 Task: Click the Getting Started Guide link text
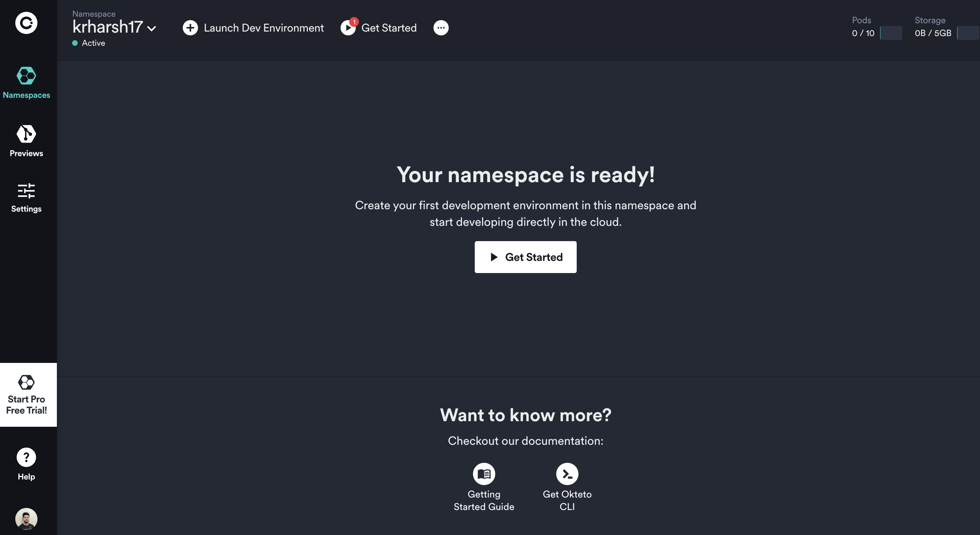pyautogui.click(x=484, y=500)
